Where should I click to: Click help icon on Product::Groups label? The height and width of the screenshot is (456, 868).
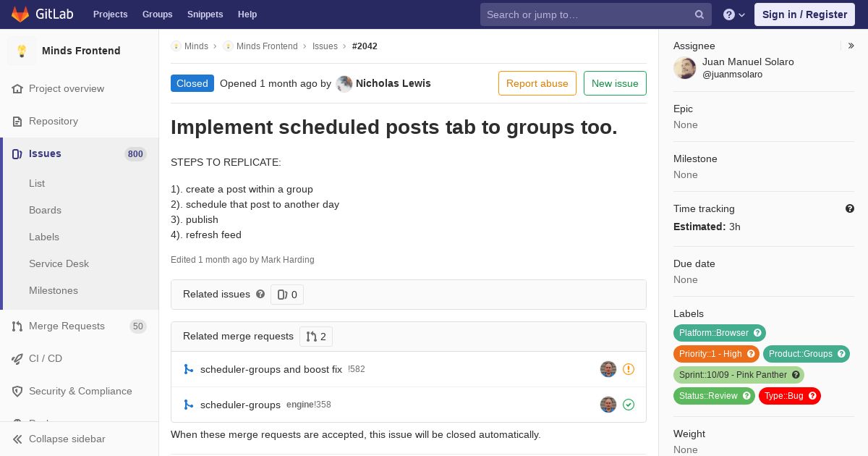(x=841, y=354)
